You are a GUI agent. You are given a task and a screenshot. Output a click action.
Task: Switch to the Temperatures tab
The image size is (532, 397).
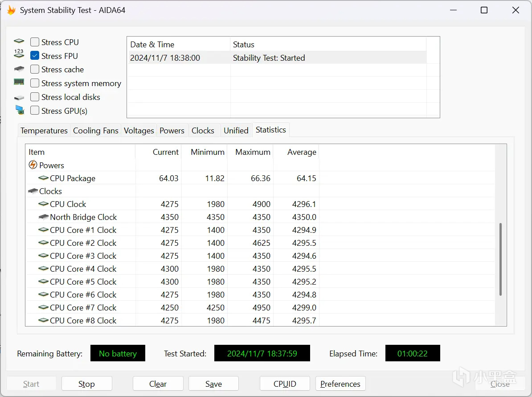44,130
